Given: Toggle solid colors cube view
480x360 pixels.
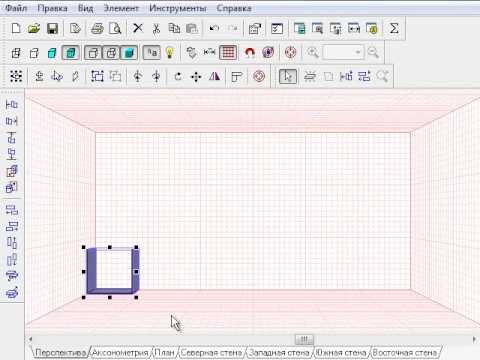Looking at the screenshot, I should 52,53.
